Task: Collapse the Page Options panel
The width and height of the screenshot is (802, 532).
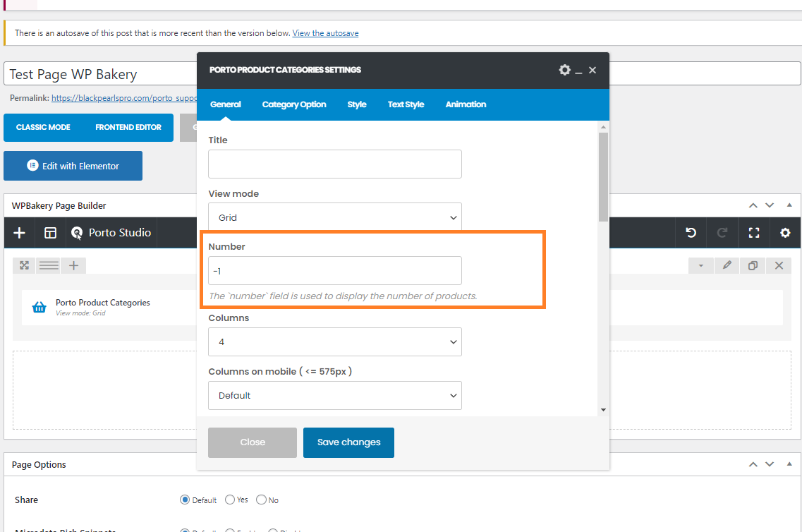Action: coord(789,464)
